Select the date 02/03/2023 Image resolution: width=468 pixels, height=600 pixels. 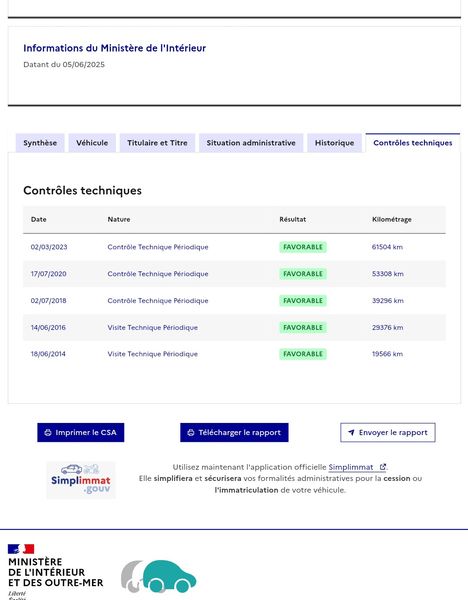(x=49, y=247)
